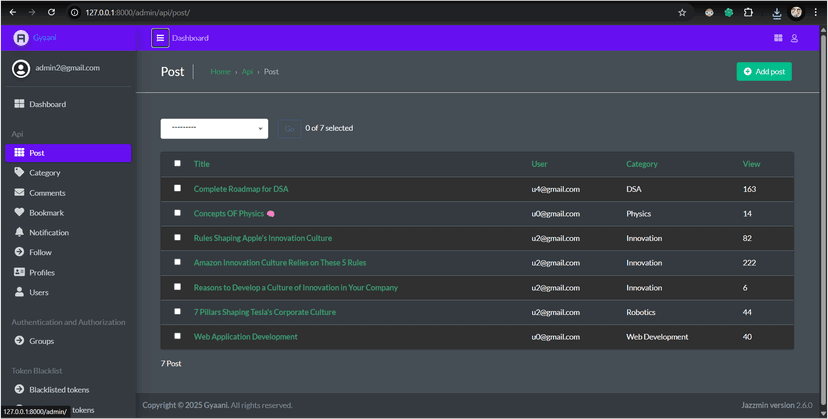Screen dimensions: 828x419
Task: Click the Notification bell icon
Action: coord(19,232)
